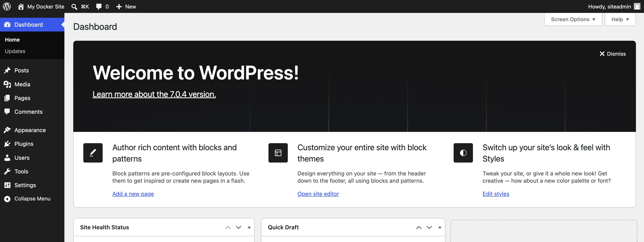Click the Dashboard page title
Screen dimensions: 644x242
pos(95,27)
